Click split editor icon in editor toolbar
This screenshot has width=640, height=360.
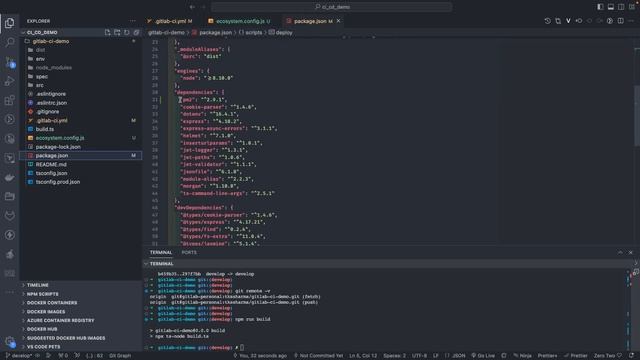pos(621,21)
